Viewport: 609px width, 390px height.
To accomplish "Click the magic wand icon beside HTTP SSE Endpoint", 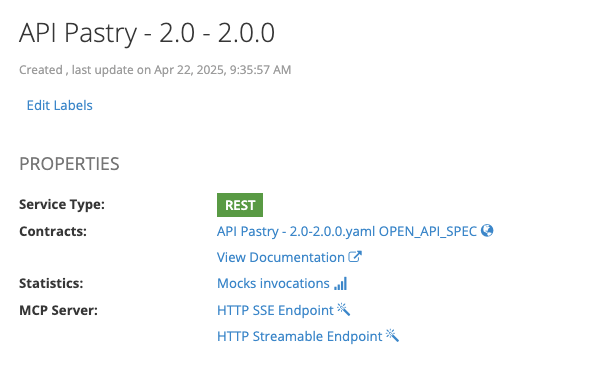I will pyautogui.click(x=343, y=310).
